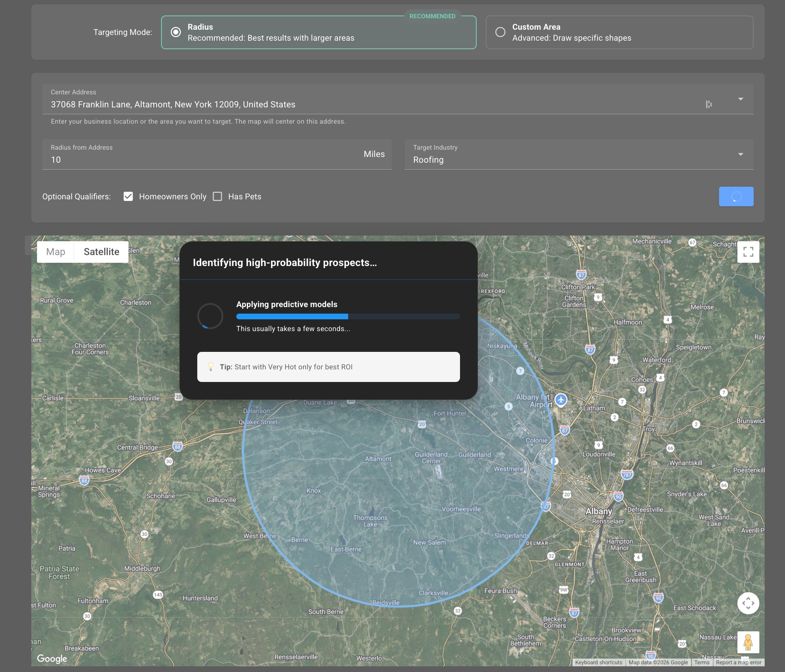The image size is (785, 672).
Task: Click the lightbulb tip icon
Action: [211, 367]
